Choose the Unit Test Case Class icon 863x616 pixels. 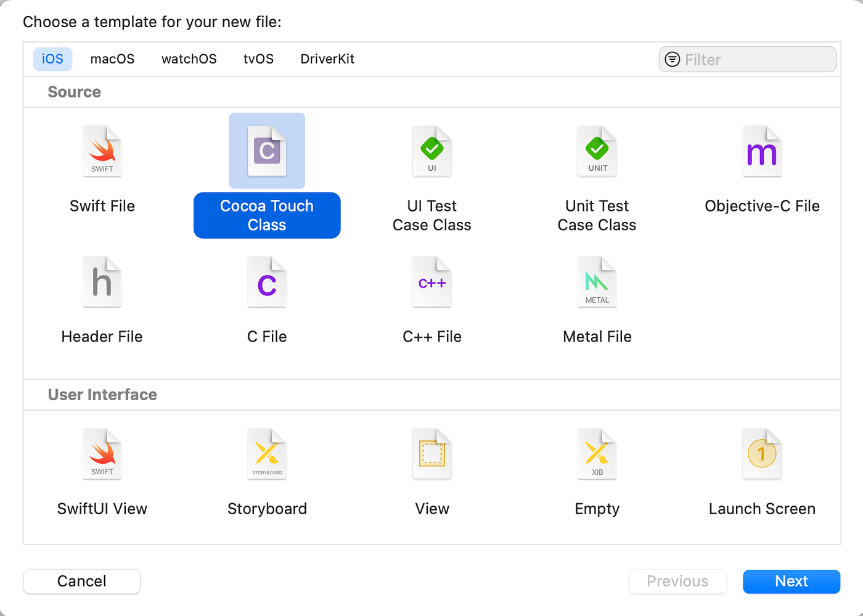[x=597, y=150]
